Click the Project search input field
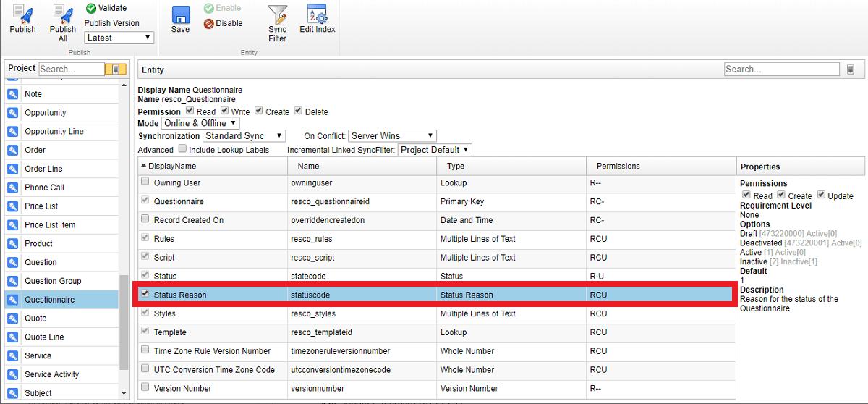 pos(72,69)
